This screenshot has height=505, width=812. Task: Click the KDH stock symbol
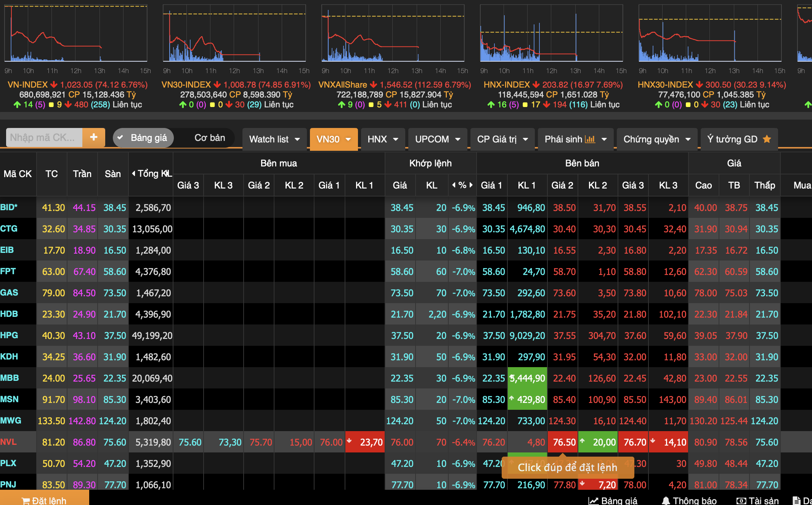click(x=9, y=356)
